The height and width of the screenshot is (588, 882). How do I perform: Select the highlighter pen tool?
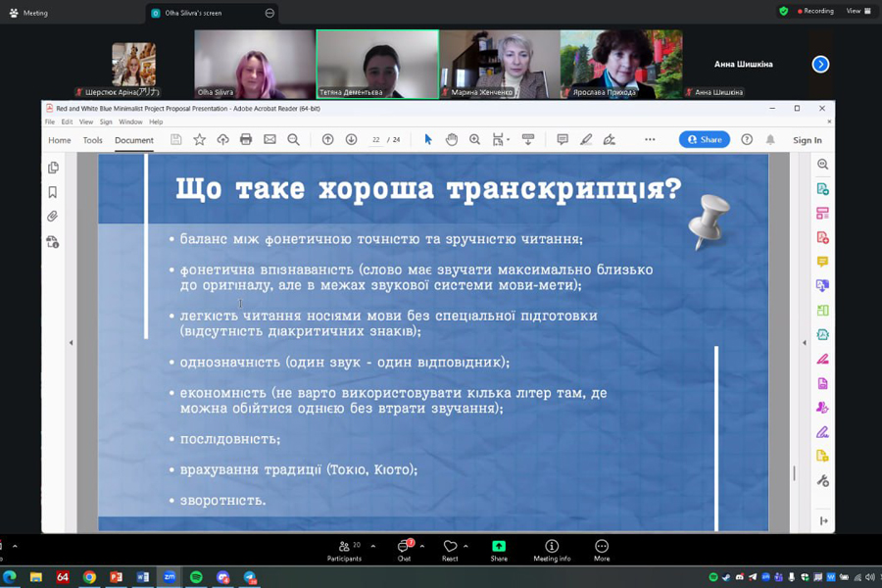(586, 140)
